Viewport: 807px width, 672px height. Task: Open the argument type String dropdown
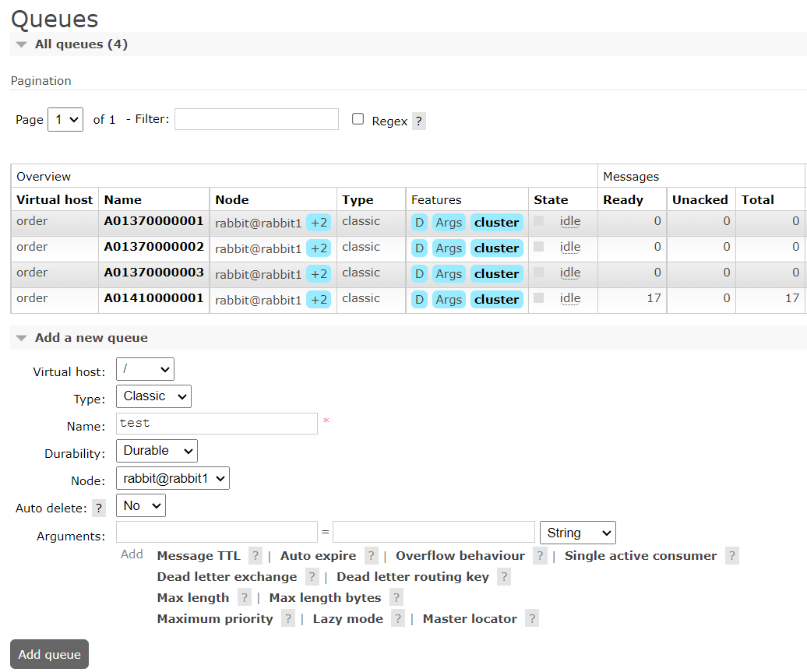point(577,533)
